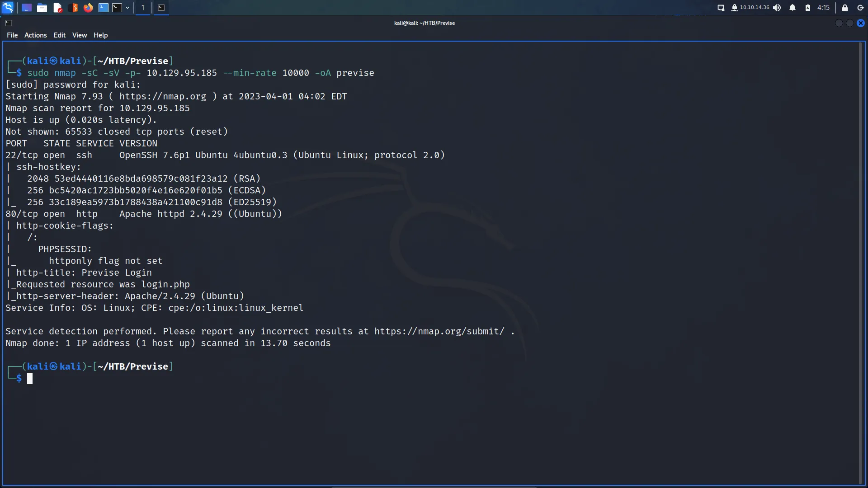Expand terminal launcher dropdown arrow

(127, 8)
